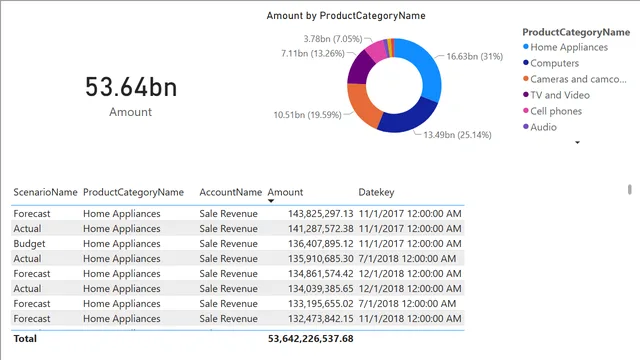The height and width of the screenshot is (360, 640).
Task: Sort by ProductCategoryName column header
Action: (x=133, y=192)
